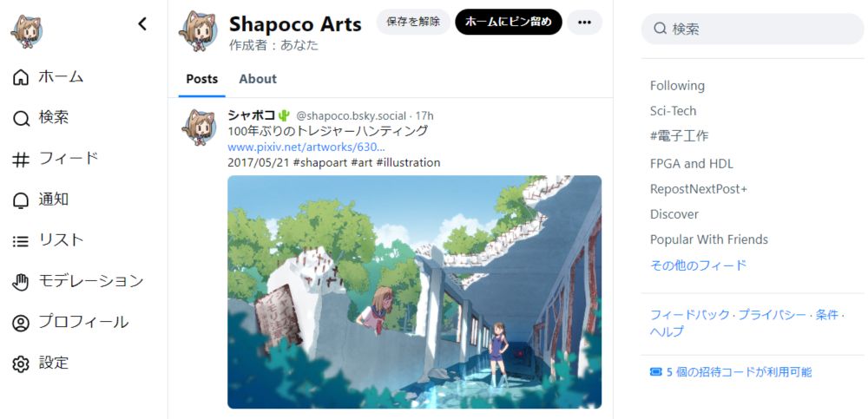This screenshot has height=419, width=868.
Task: Open the post's illustration image
Action: point(414,291)
